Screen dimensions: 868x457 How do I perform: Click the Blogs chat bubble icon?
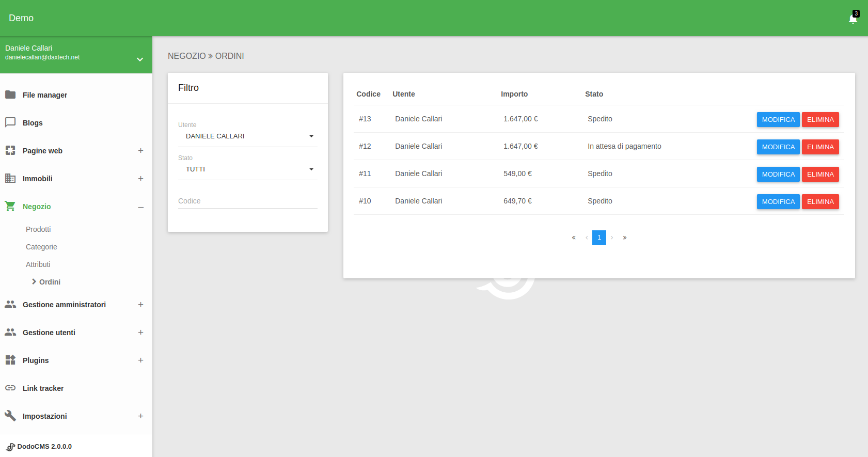tap(10, 122)
